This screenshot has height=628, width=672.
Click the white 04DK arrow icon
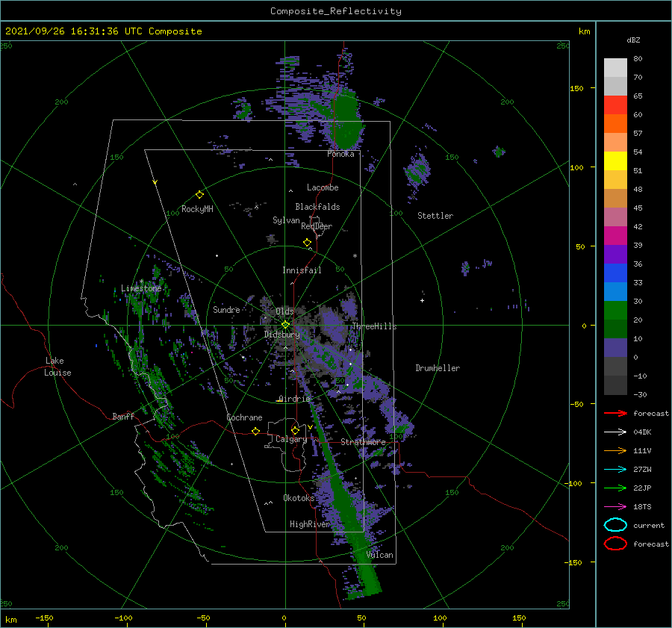click(x=615, y=432)
